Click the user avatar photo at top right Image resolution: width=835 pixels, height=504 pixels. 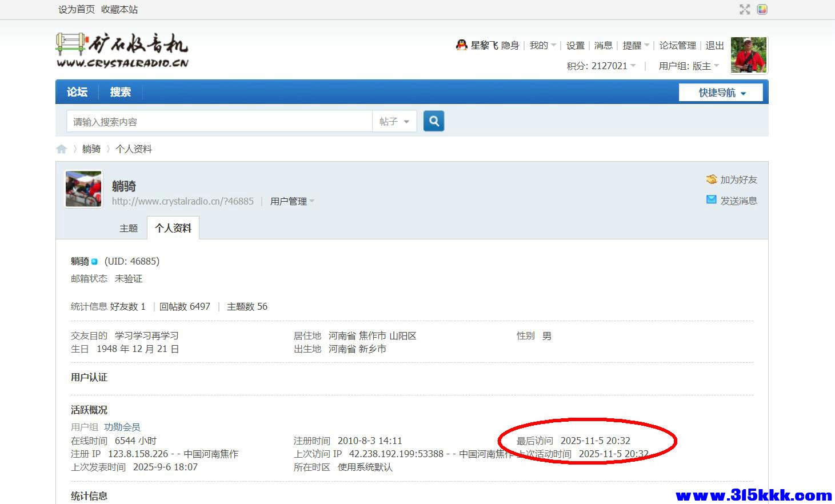point(748,54)
